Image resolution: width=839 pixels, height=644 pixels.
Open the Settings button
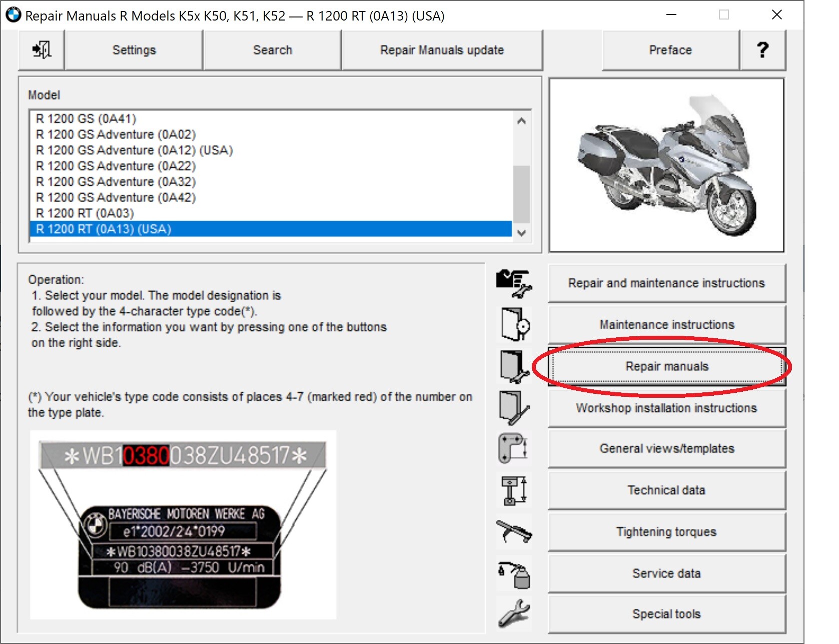click(134, 50)
